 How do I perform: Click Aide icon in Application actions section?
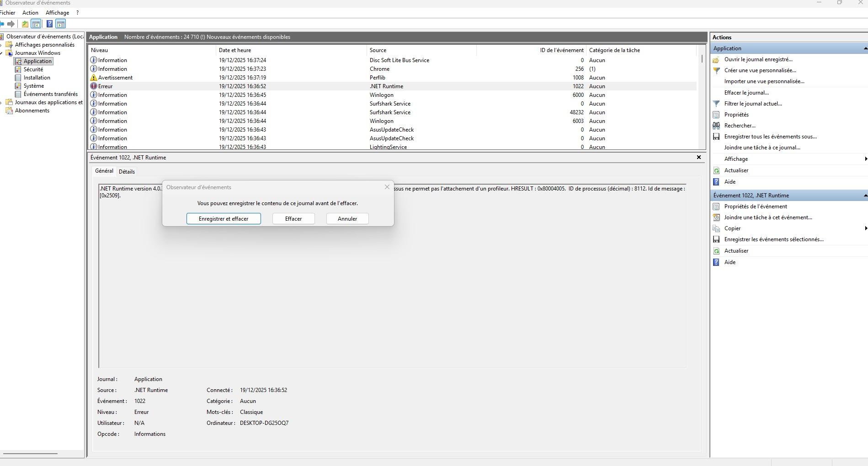click(716, 182)
